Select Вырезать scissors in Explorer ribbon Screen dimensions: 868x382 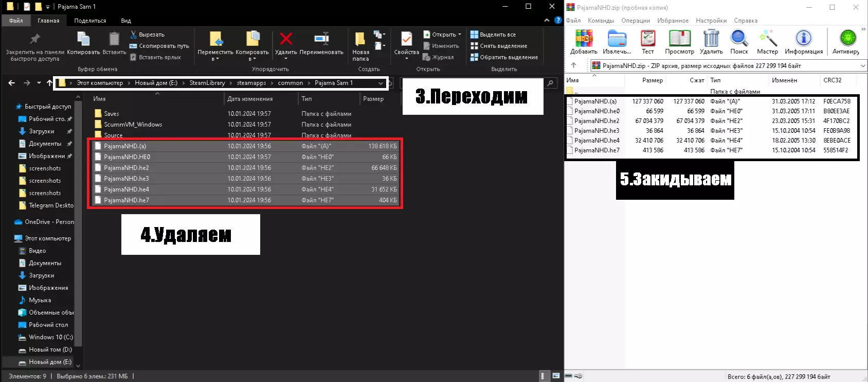pyautogui.click(x=147, y=34)
